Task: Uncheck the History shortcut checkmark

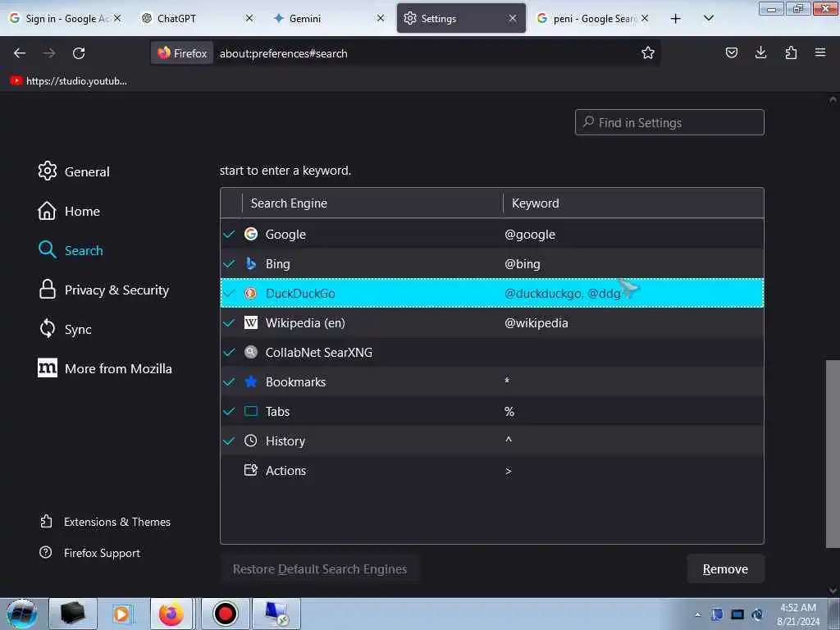Action: click(x=230, y=441)
